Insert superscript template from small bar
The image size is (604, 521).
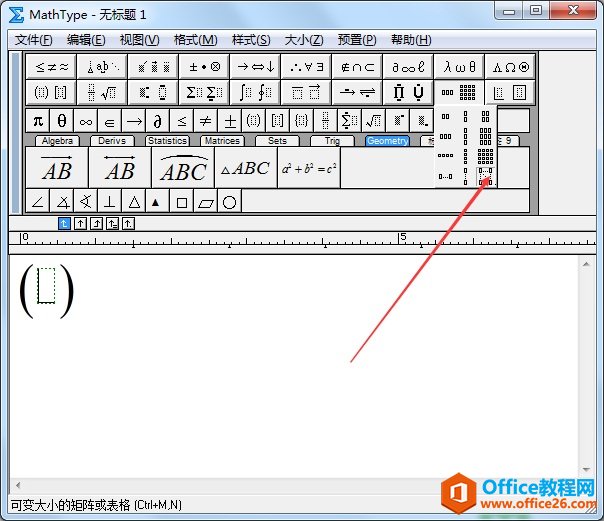click(398, 121)
